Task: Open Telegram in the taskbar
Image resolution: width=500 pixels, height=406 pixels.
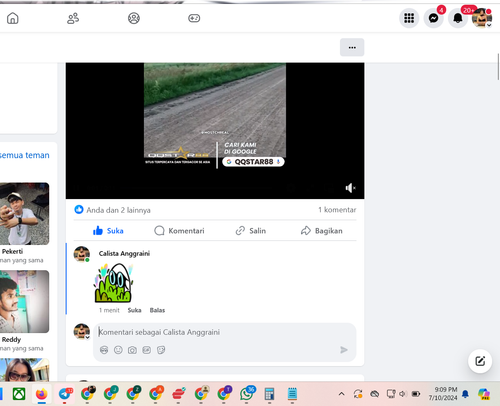Action: click(x=65, y=394)
